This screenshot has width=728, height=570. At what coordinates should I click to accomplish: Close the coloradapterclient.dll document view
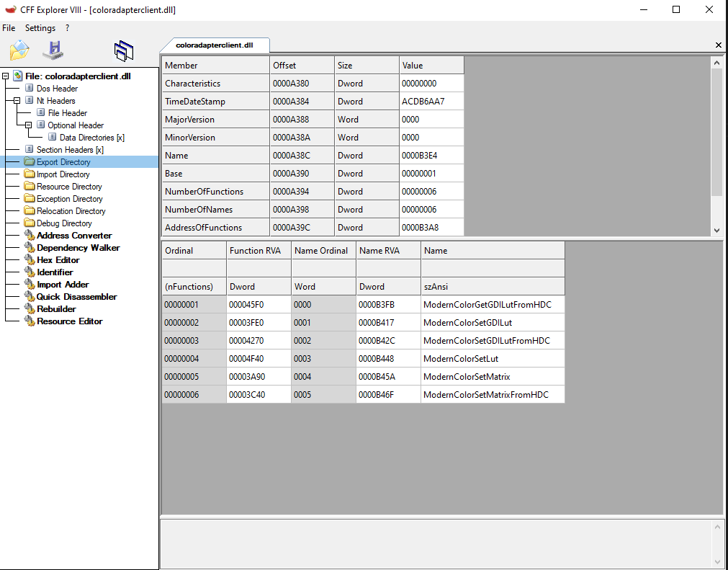point(718,45)
